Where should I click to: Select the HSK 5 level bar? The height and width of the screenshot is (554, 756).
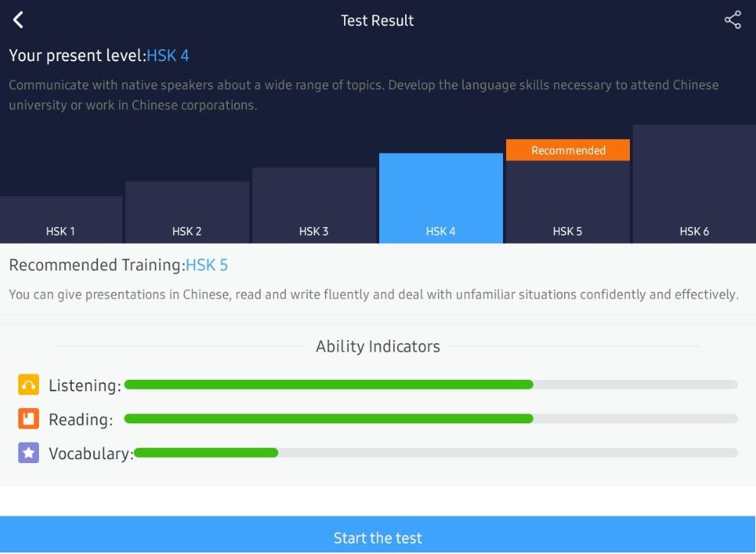click(x=568, y=202)
